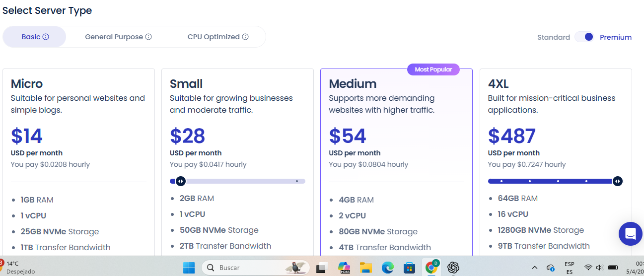Viewport: 644px width, 276px height.
Task: Switch to the CPU Optimized tab
Action: (x=218, y=37)
